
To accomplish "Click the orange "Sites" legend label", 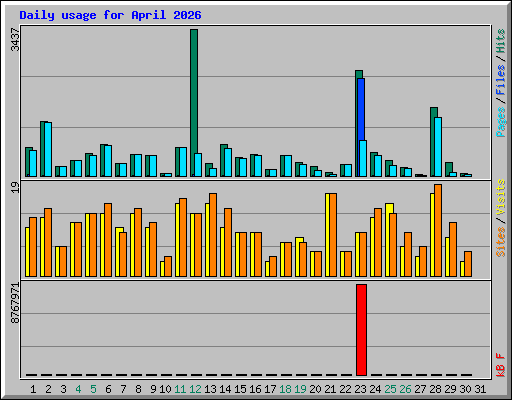I will tap(501, 242).
